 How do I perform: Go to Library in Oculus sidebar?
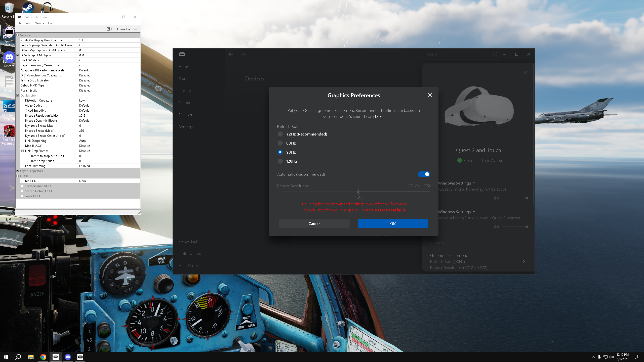[x=185, y=90]
